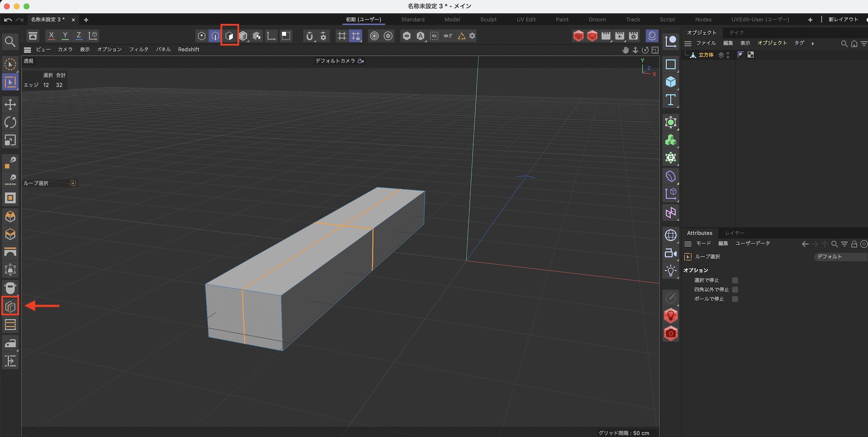Expand more Object Manager menus arrow
The image size is (868, 437).
pos(813,43)
